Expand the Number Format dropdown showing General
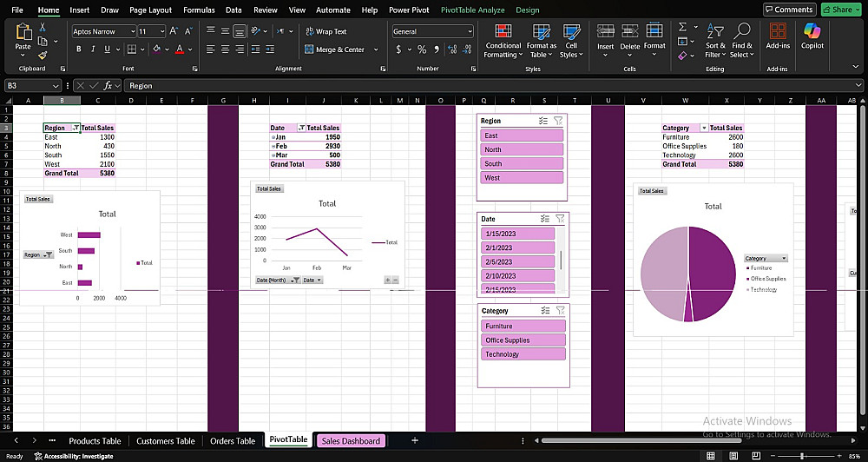Viewport: 868px width, 462px height. click(470, 31)
